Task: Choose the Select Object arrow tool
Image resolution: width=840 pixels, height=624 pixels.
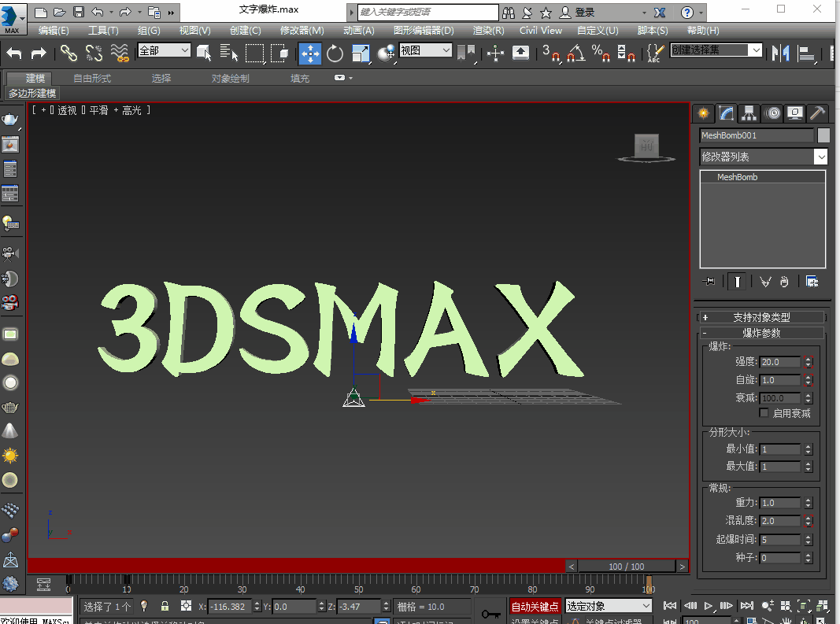Action: click(204, 53)
